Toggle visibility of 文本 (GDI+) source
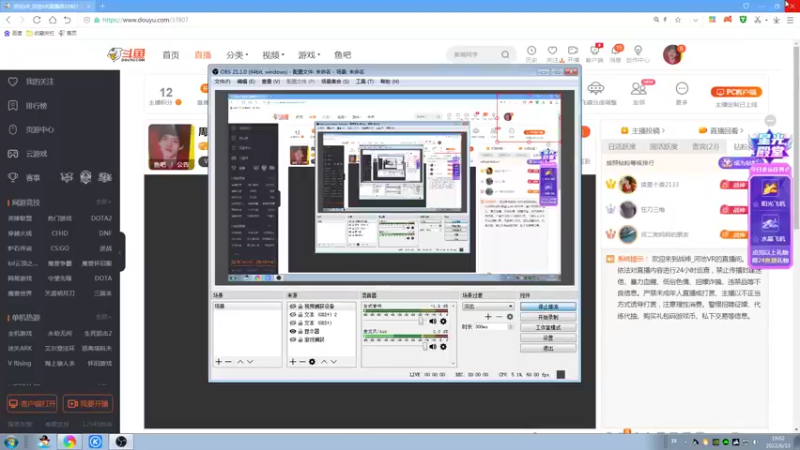 [293, 323]
